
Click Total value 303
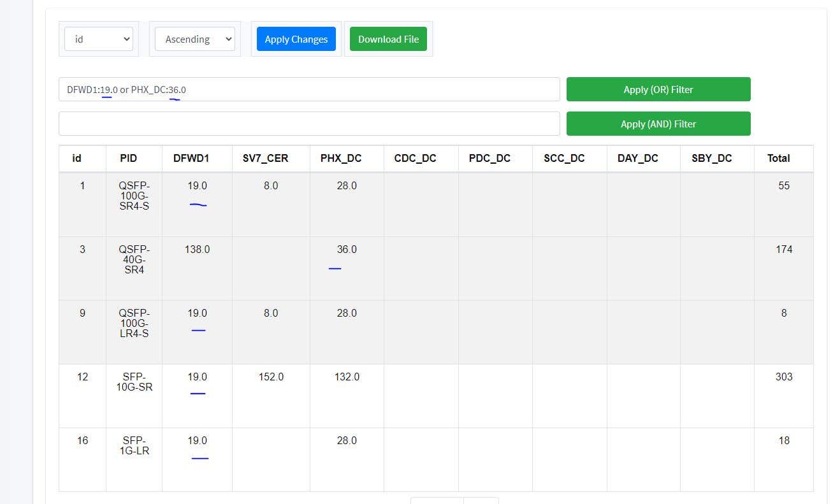pos(784,377)
